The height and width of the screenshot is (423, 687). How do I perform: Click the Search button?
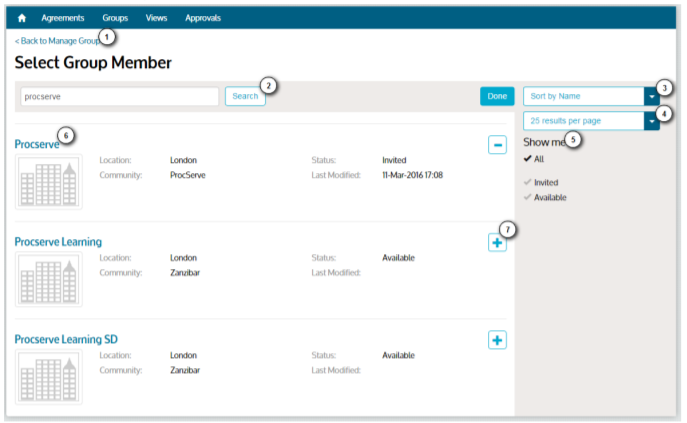(245, 96)
